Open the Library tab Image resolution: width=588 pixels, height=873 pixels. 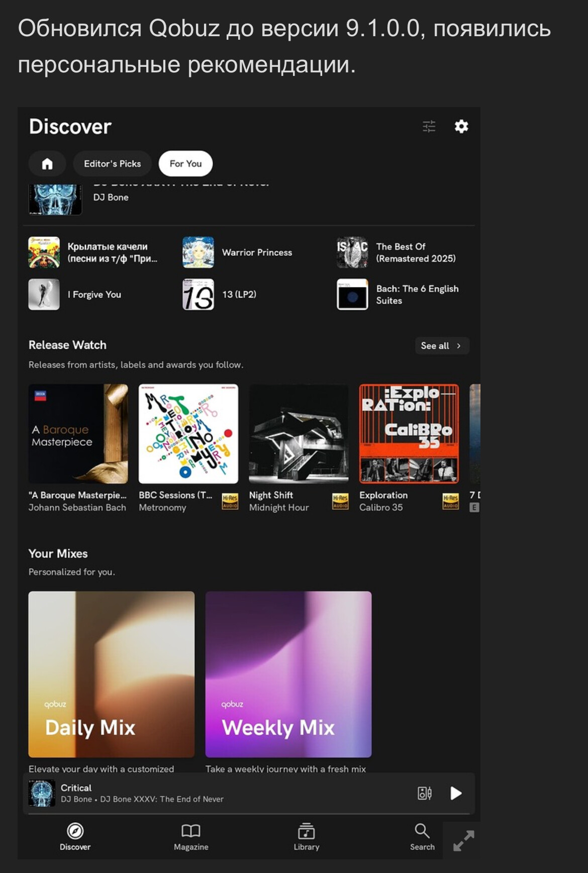307,837
